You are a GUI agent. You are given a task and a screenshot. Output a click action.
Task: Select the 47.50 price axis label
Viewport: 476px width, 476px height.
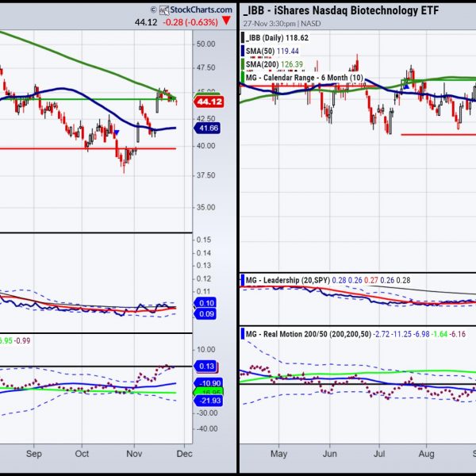205,67
